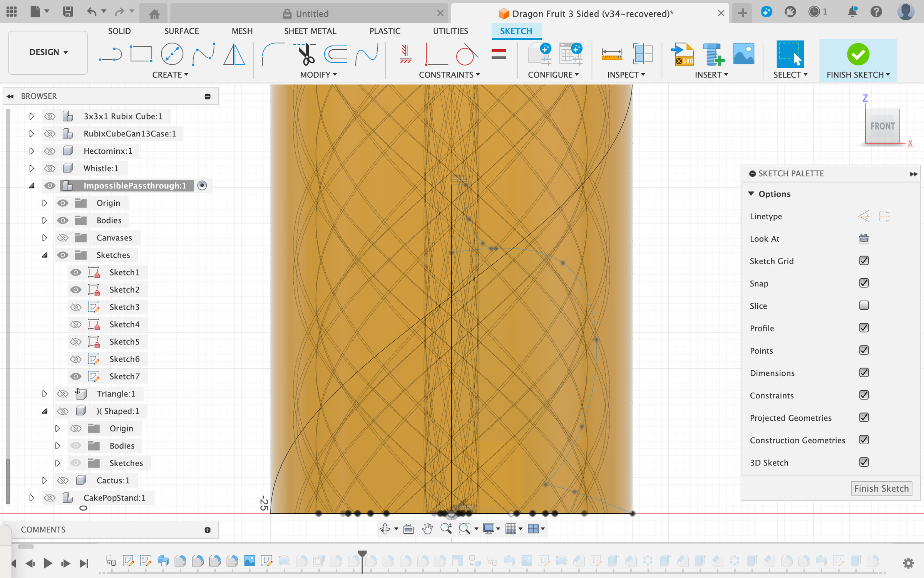Select the Fillet tool in Modify

pos(272,54)
